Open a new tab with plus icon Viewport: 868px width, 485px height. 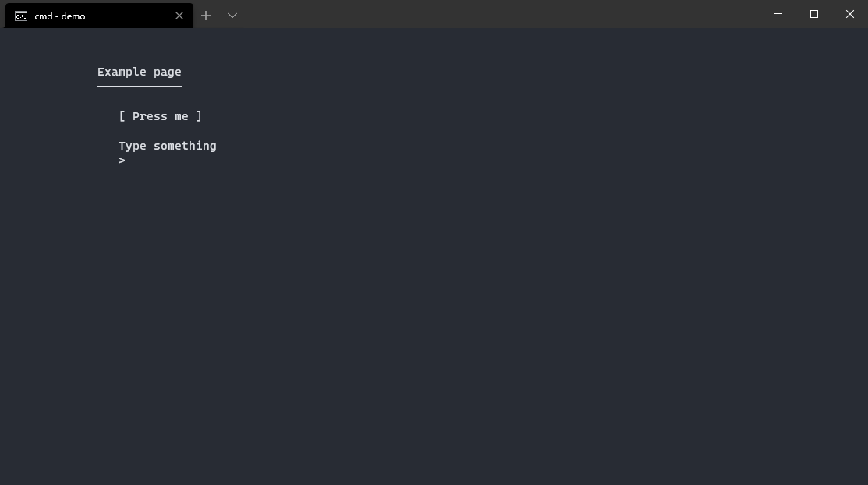pos(206,16)
